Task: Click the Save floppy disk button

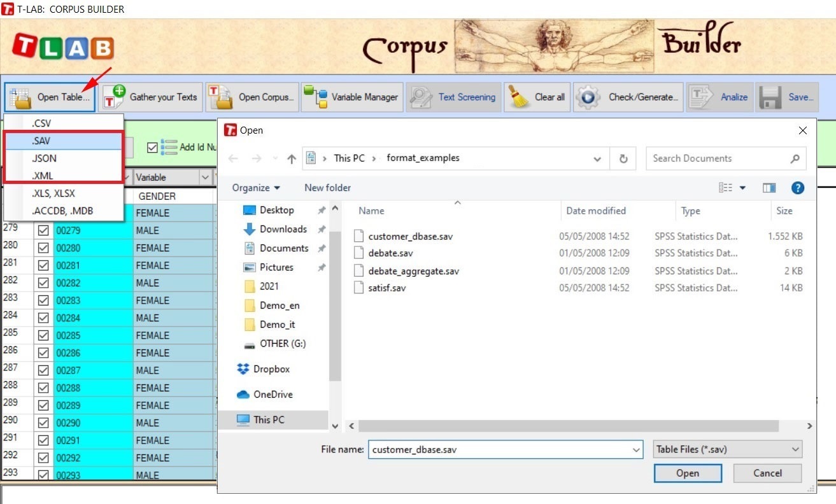Action: [787, 97]
